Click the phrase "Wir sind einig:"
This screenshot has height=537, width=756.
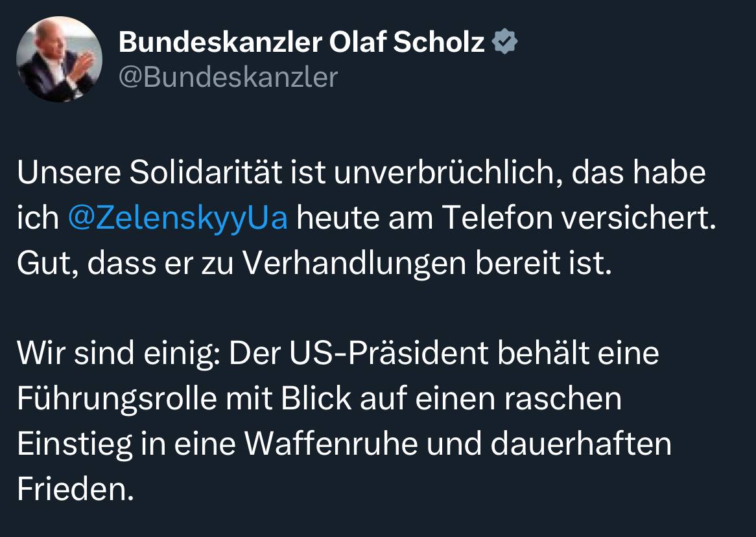click(119, 354)
